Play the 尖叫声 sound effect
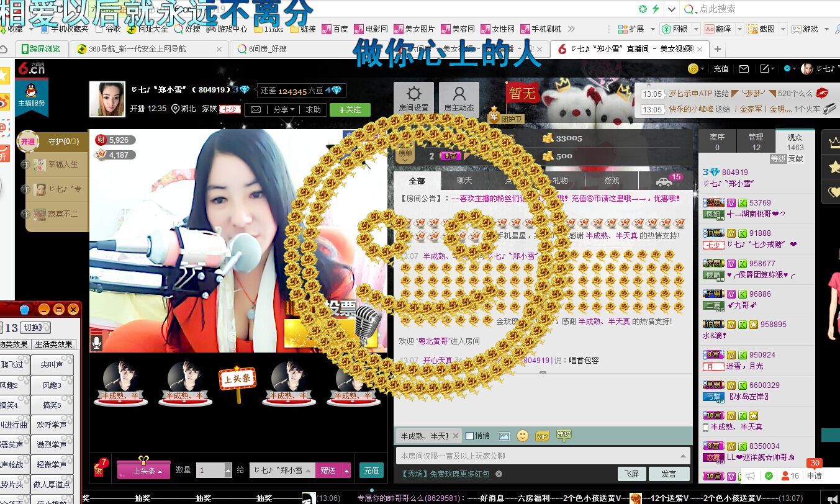 [x=52, y=365]
